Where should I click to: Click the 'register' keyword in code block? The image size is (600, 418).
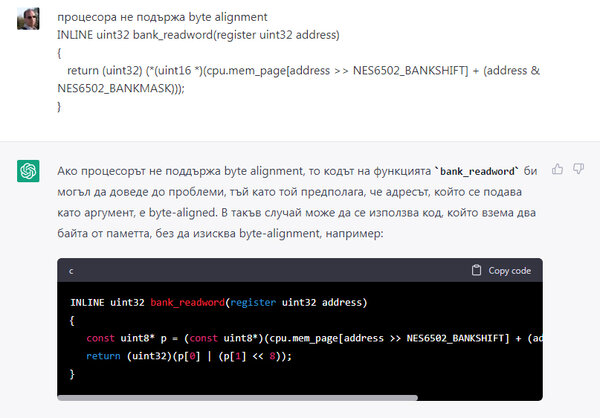253,302
